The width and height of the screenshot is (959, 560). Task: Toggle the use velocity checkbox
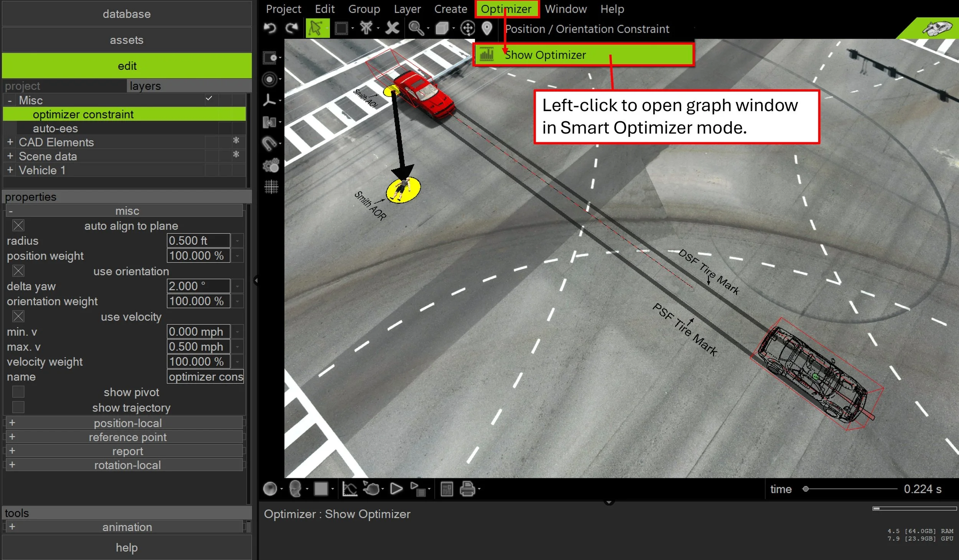pyautogui.click(x=18, y=317)
